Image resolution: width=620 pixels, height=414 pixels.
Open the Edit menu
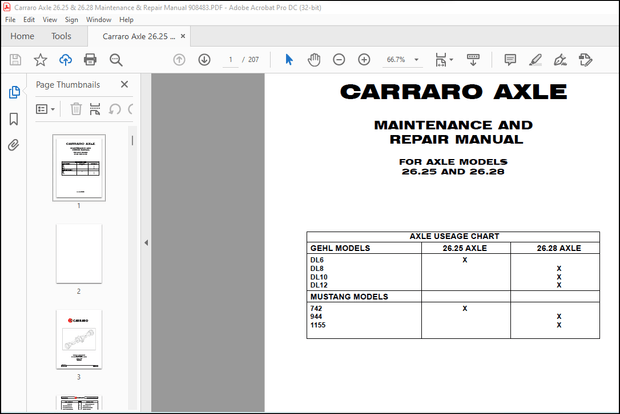click(x=29, y=19)
